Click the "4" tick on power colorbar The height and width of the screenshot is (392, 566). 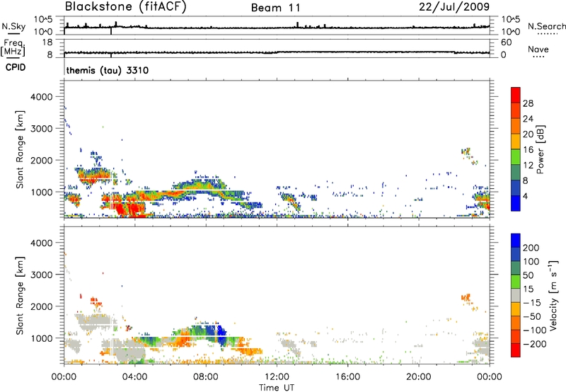pos(525,196)
